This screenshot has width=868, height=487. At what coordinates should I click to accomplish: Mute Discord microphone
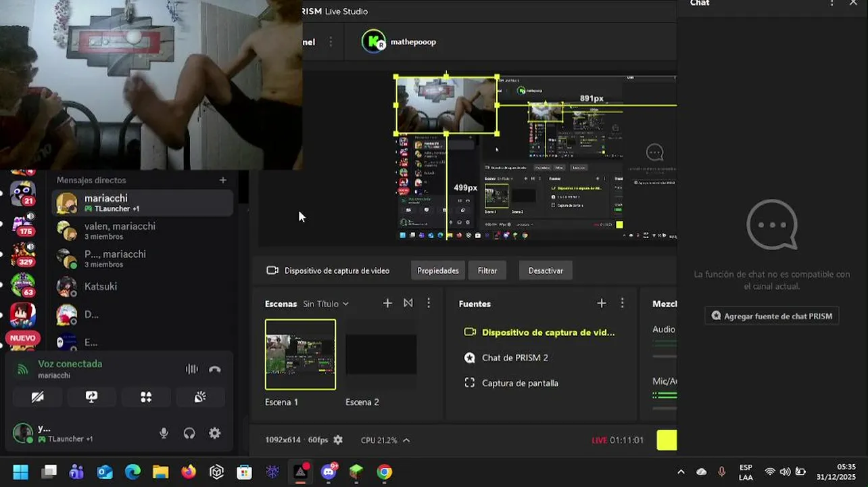[164, 434]
